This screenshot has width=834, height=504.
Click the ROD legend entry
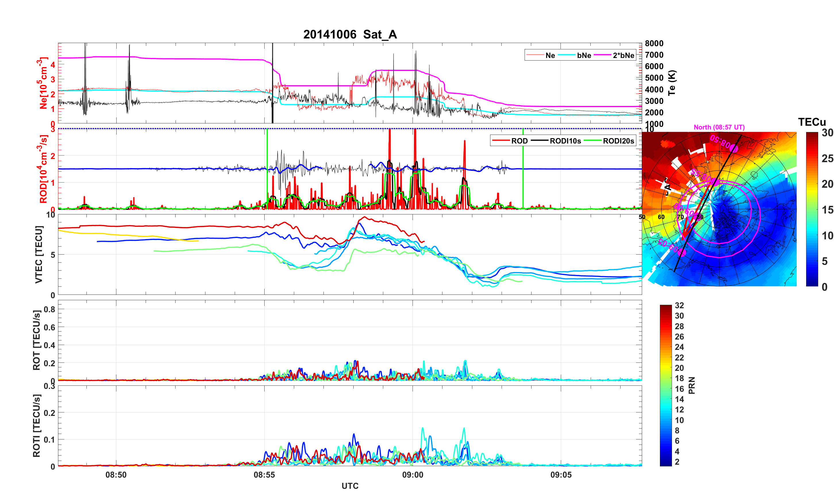[519, 141]
